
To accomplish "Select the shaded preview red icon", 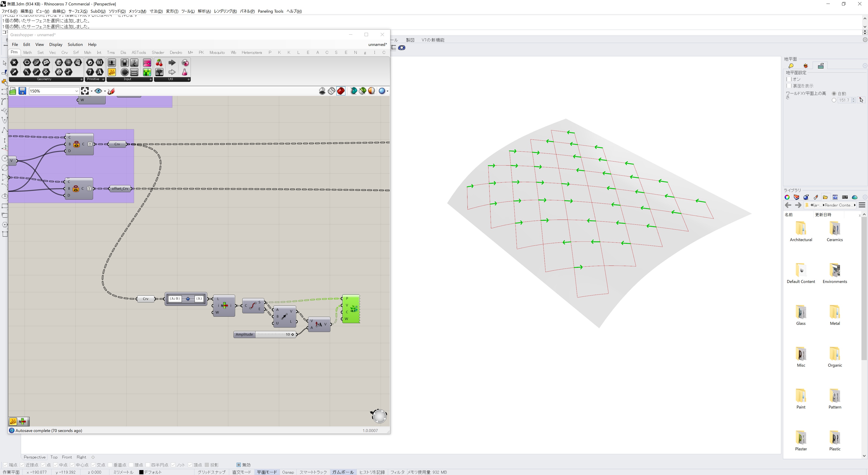I will click(341, 91).
